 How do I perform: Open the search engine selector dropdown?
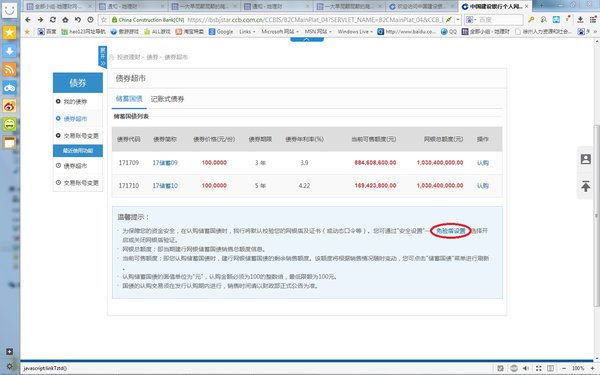pos(471,20)
